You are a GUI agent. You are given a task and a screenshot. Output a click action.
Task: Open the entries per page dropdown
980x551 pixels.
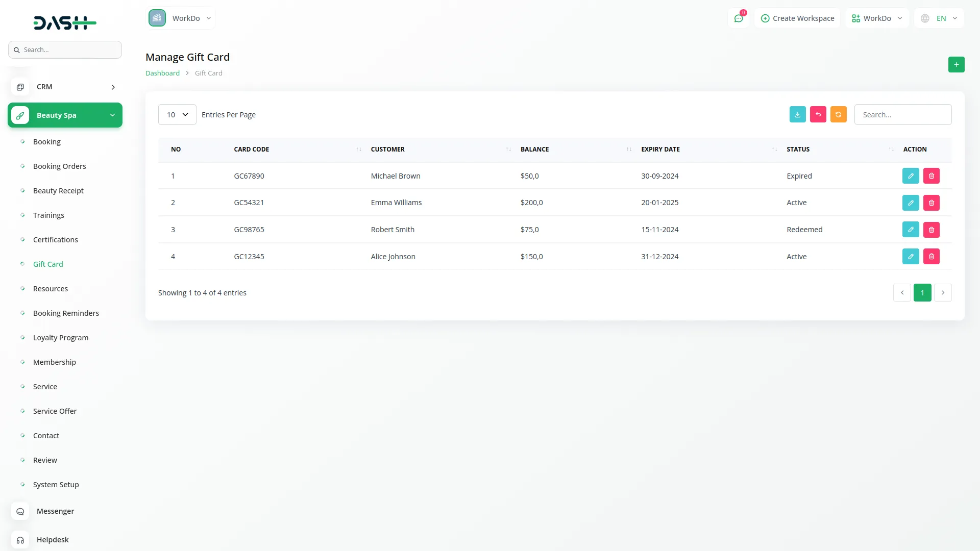[177, 115]
